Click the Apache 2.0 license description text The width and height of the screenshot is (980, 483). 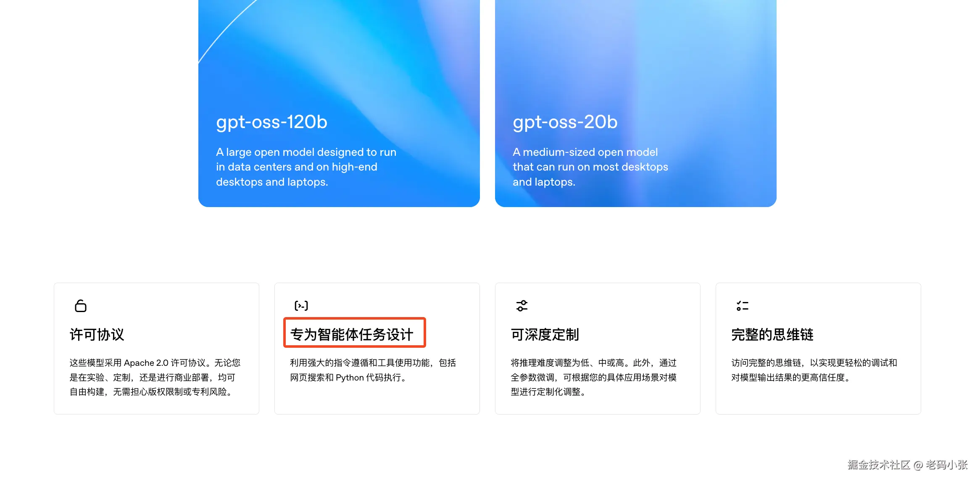[x=155, y=377]
